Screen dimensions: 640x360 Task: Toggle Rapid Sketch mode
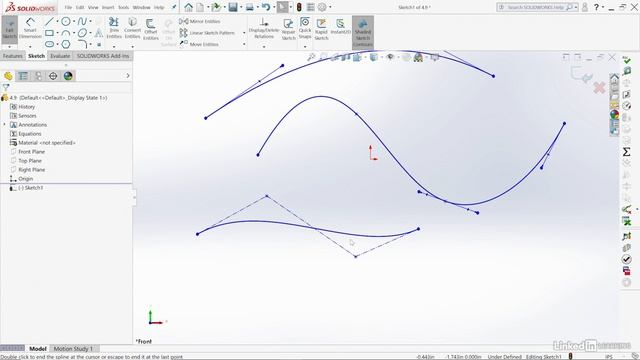[321, 29]
